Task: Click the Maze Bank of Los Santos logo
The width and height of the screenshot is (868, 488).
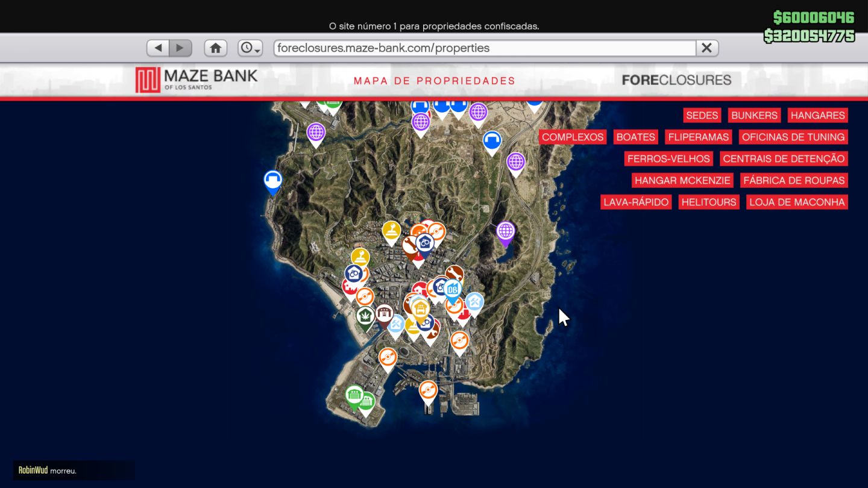Action: point(197,80)
